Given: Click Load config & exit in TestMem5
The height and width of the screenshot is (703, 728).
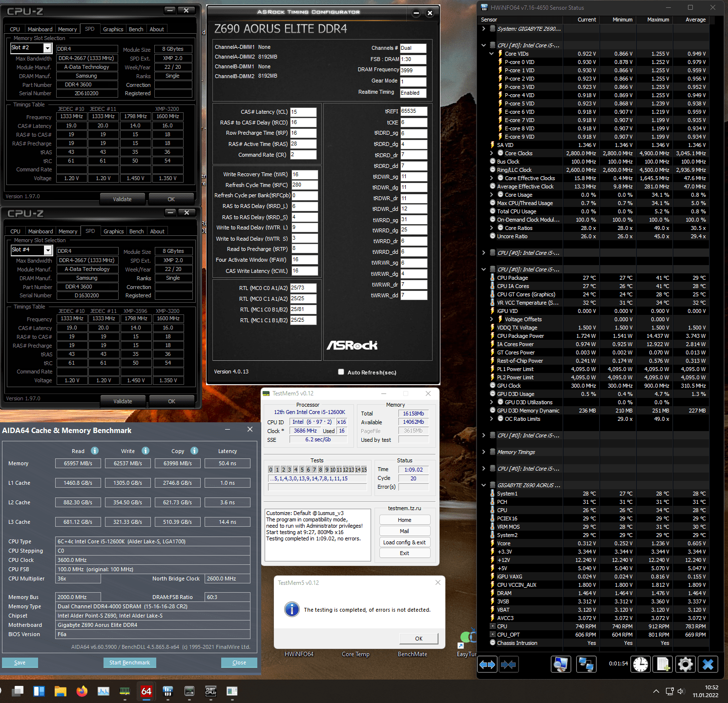Looking at the screenshot, I should coord(404,542).
